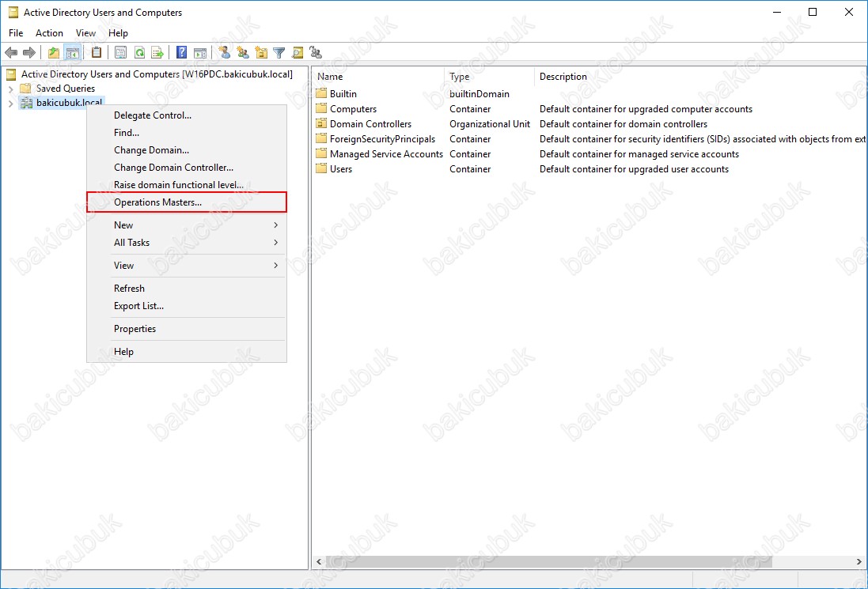Click the Export List toolbar icon
The height and width of the screenshot is (589, 868).
click(157, 52)
